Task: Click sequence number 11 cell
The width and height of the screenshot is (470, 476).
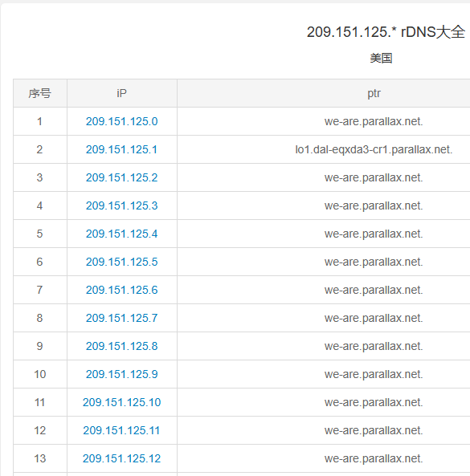Action: (40, 402)
